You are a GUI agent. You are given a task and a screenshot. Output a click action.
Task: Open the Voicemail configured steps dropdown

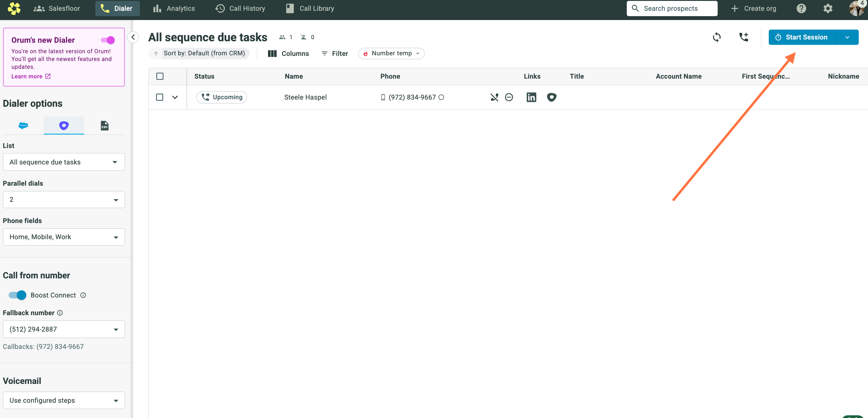[64, 400]
